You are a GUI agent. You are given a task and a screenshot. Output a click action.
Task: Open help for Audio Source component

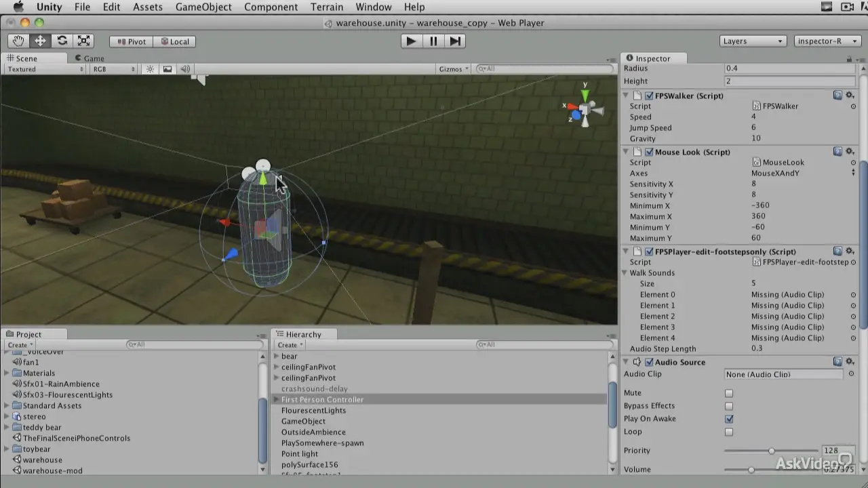pyautogui.click(x=837, y=362)
